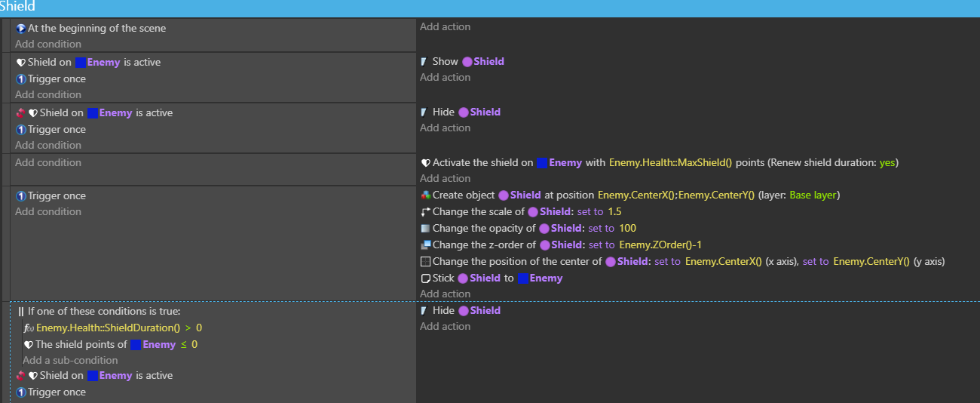
Task: Add action next to 'At the beginning of the scene'
Action: (x=445, y=26)
